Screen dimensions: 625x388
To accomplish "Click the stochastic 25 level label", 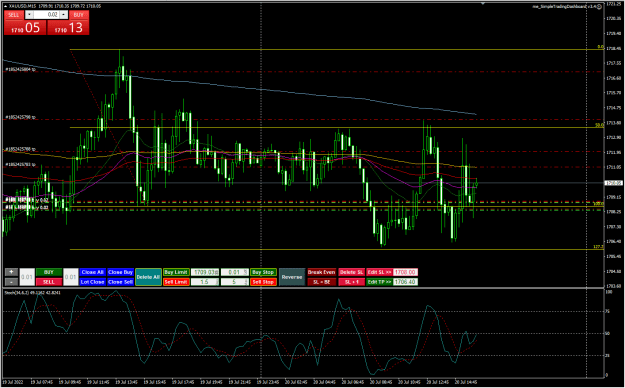I will coord(608,355).
